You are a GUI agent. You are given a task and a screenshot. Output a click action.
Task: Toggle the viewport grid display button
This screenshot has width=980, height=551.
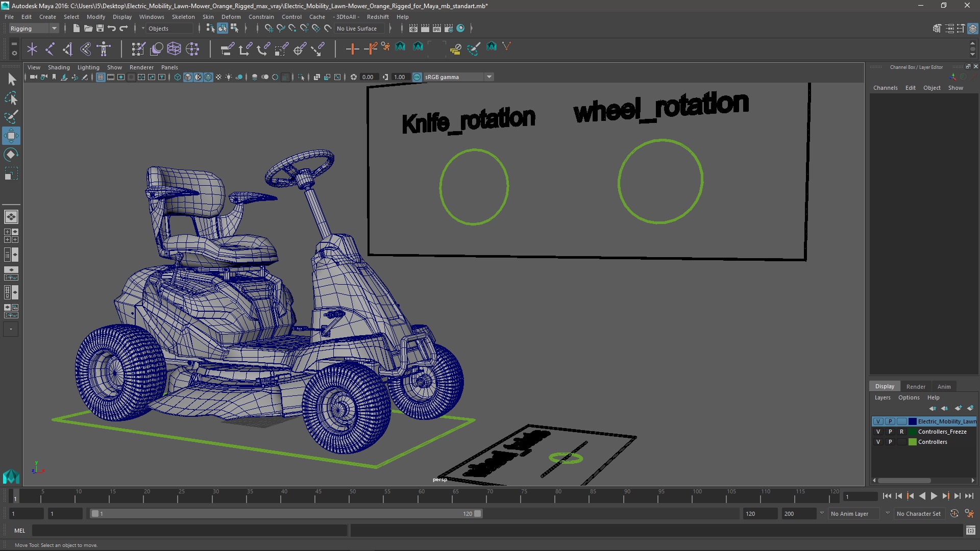click(100, 77)
